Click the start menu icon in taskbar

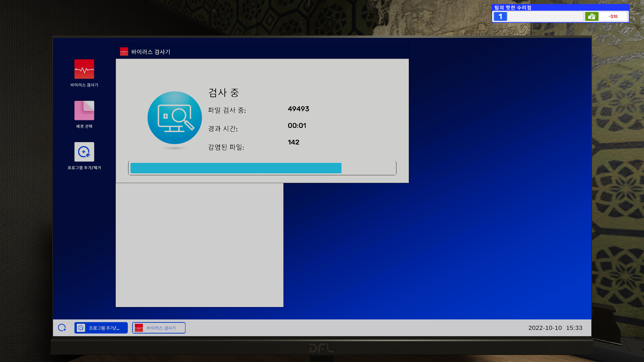click(62, 328)
